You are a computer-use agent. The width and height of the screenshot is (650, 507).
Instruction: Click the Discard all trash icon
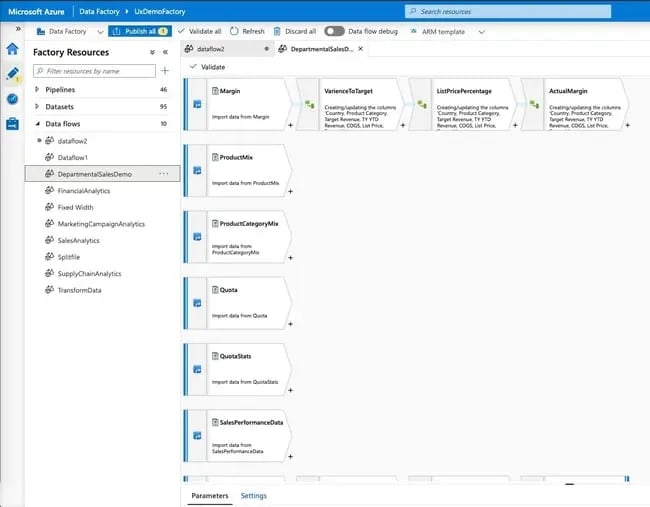[x=277, y=31]
